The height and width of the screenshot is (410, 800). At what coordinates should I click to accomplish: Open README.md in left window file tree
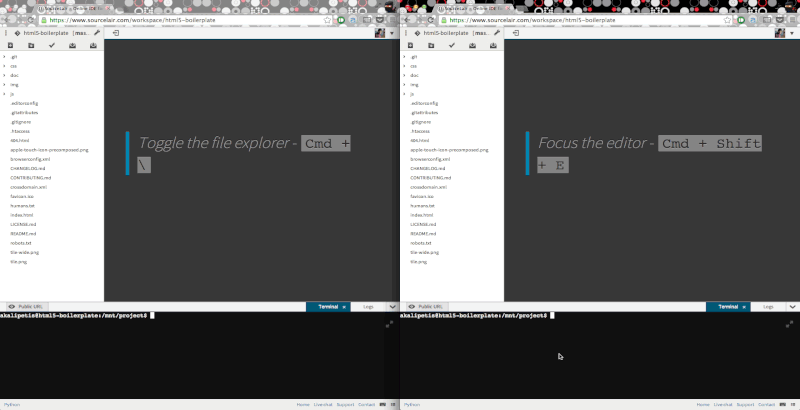(x=23, y=234)
